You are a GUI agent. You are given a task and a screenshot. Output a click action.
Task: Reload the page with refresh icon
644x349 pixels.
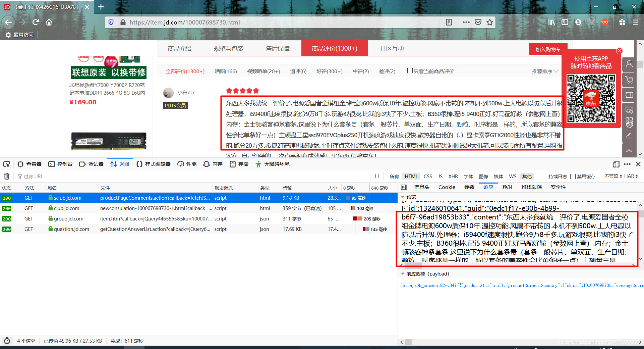pyautogui.click(x=36, y=22)
